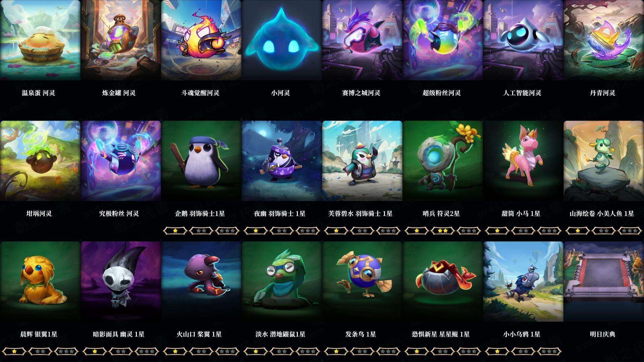
Task: Click the 山海绘卷 小美人鱼 1星 label
Action: [602, 214]
